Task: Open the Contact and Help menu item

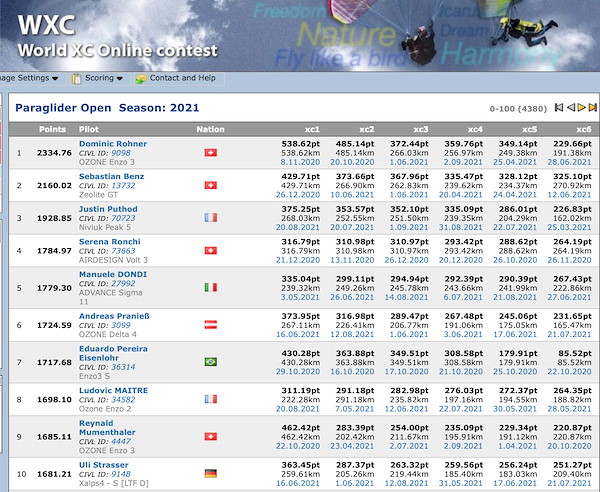Action: (x=182, y=78)
